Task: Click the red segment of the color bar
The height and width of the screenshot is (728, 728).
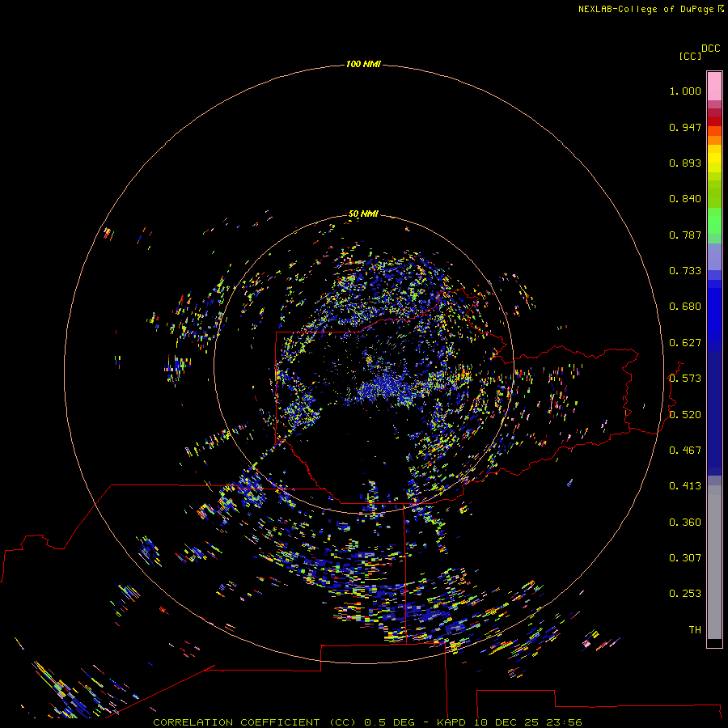Action: [x=714, y=121]
